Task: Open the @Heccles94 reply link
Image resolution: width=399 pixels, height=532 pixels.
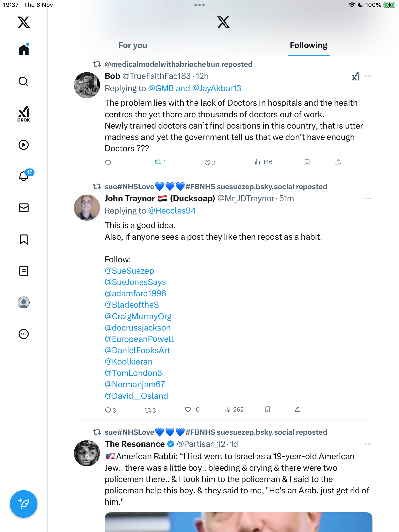Action: click(172, 211)
